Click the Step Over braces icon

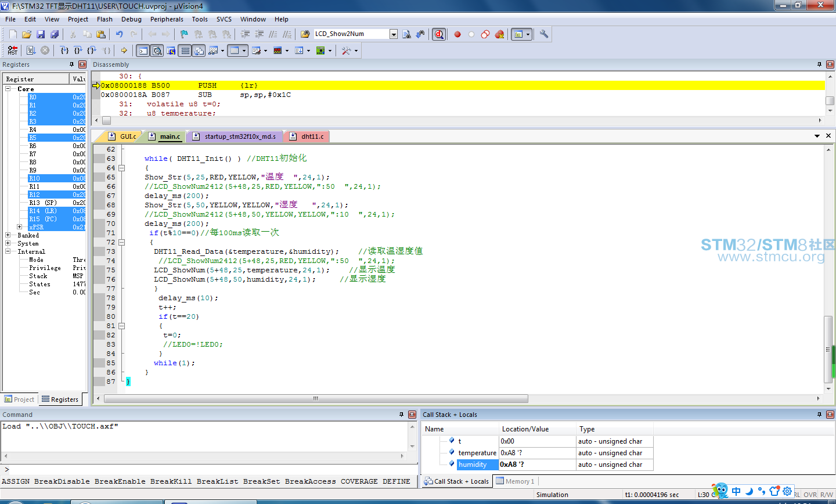pos(78,51)
